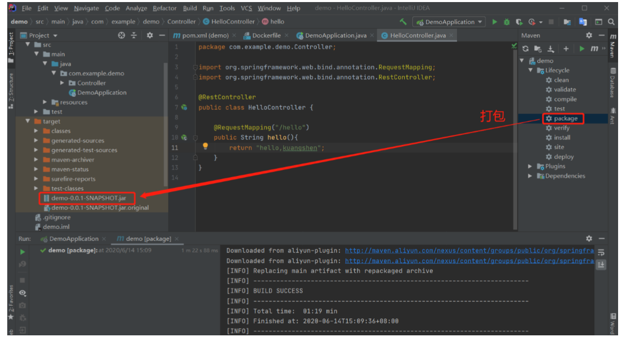Click the Run with Profiler icon

pos(532,22)
